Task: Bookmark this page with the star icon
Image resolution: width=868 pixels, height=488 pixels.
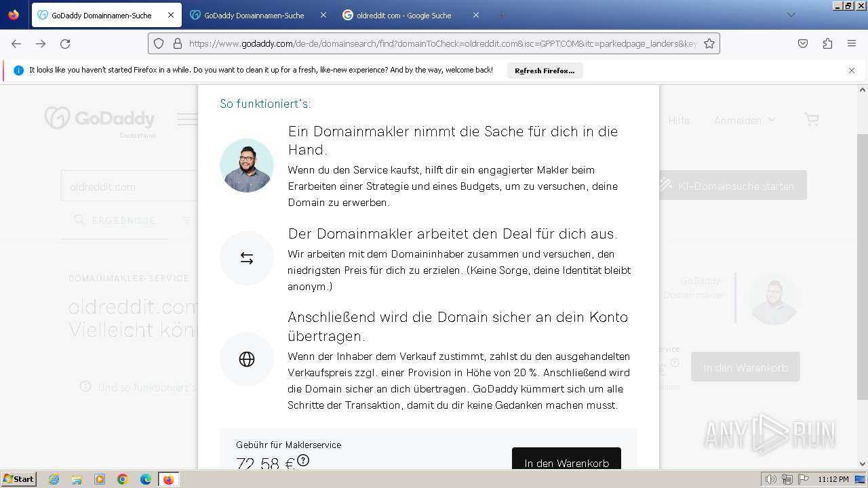Action: [x=709, y=43]
